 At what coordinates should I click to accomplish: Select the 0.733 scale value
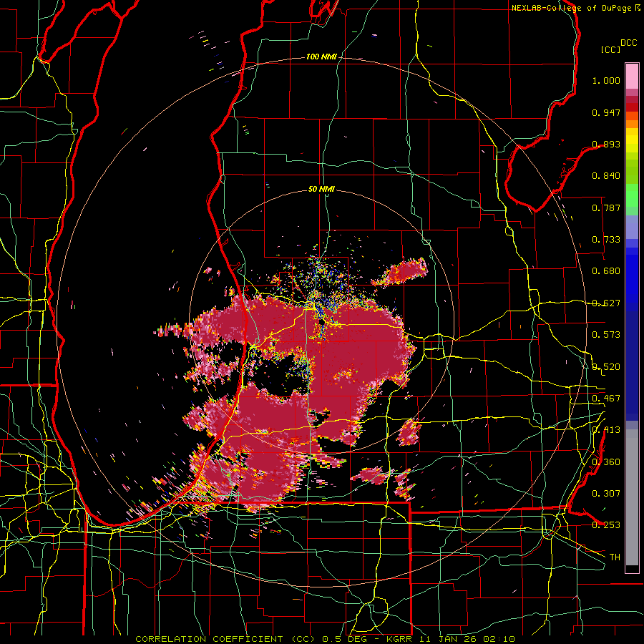click(x=606, y=240)
